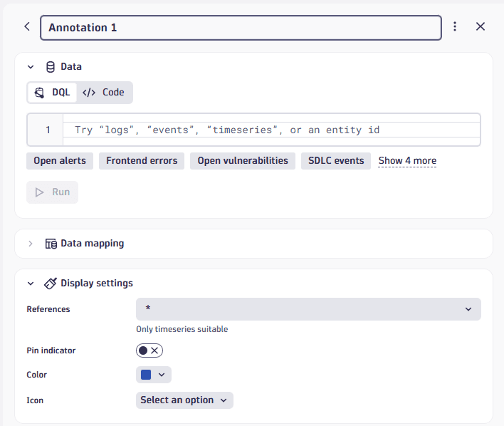
Task: Insert the Open alerts query template
Action: click(x=60, y=160)
